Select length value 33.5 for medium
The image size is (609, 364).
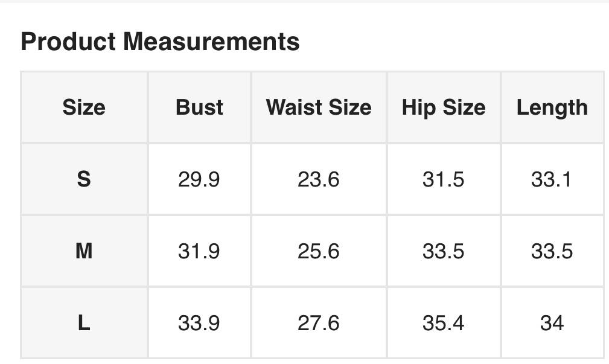pos(552,251)
